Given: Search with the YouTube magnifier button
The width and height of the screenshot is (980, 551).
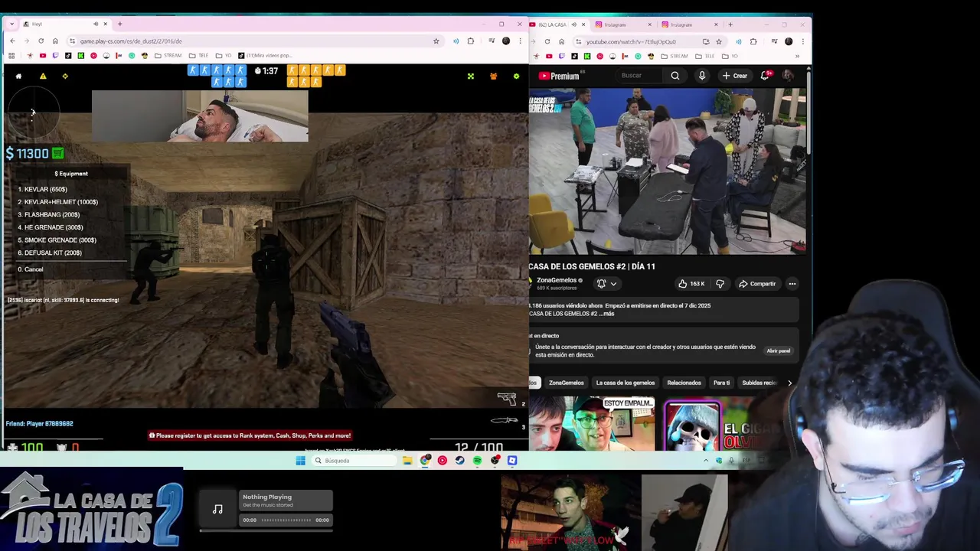Looking at the screenshot, I should [675, 76].
